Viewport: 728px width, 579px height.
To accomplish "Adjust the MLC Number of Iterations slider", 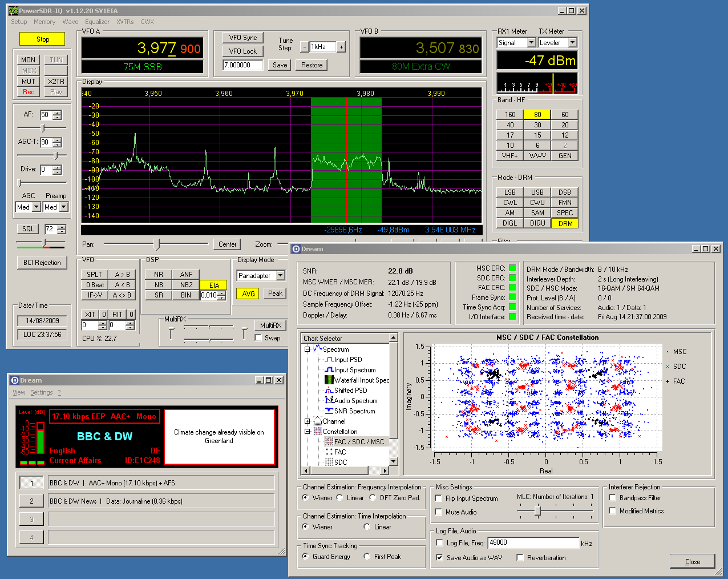I will (x=537, y=511).
